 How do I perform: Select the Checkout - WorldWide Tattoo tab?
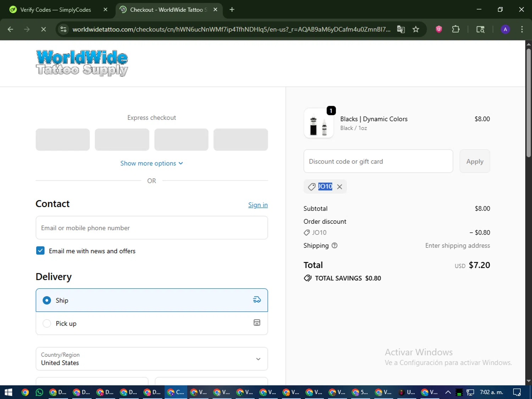click(169, 10)
